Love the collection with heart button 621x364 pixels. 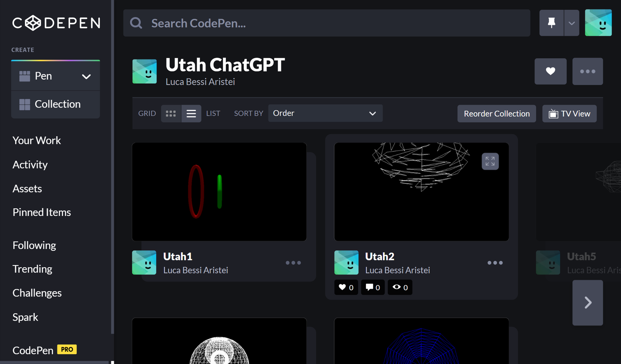[550, 71]
